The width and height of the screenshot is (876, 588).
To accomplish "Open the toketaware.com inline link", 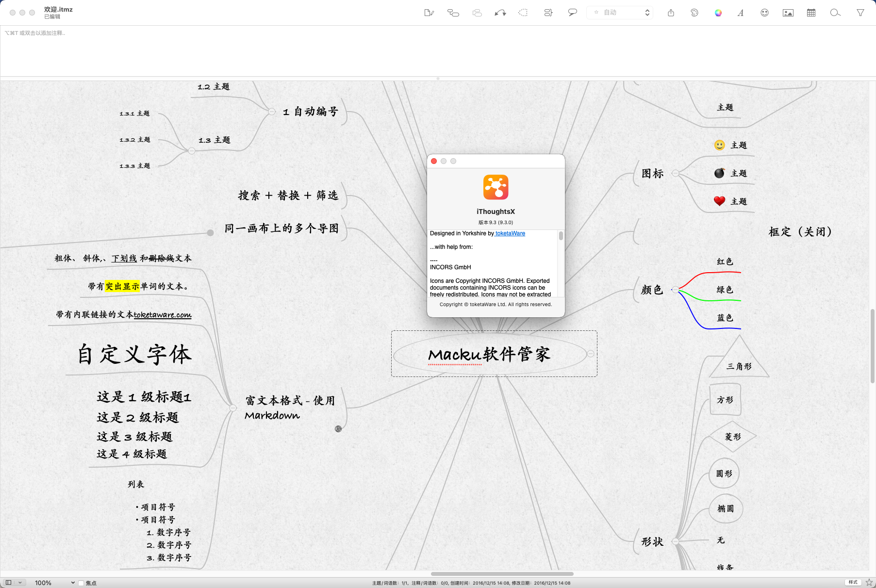I will pos(163,315).
